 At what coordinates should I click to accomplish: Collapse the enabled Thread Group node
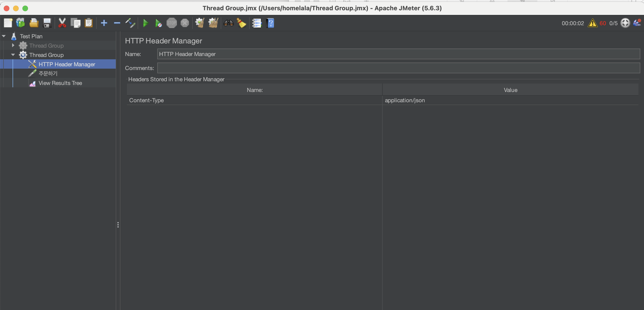13,55
